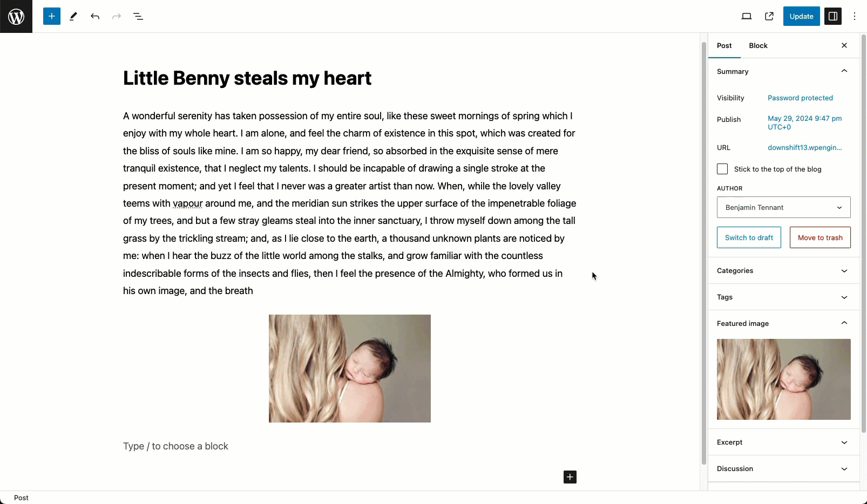Open the Options three-dot menu
867x504 pixels.
tap(855, 16)
